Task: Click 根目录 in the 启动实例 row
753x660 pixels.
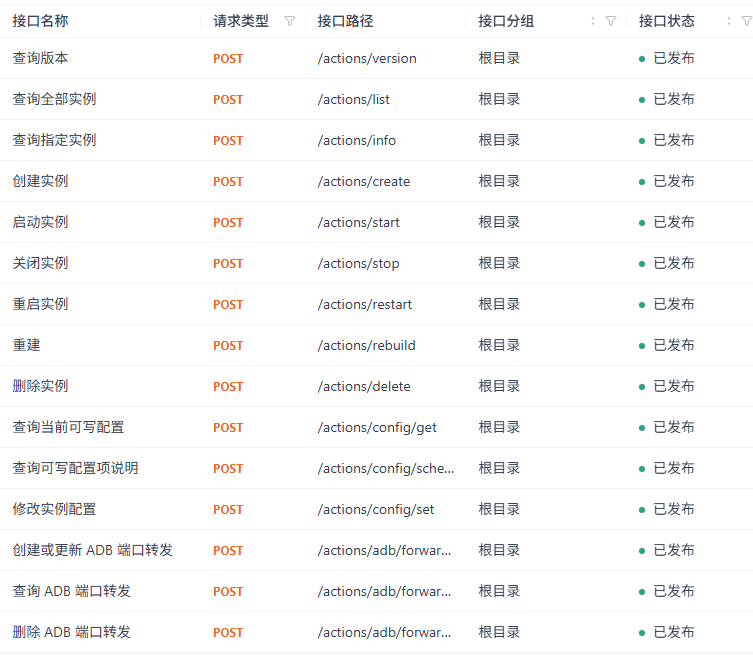Action: tap(499, 222)
